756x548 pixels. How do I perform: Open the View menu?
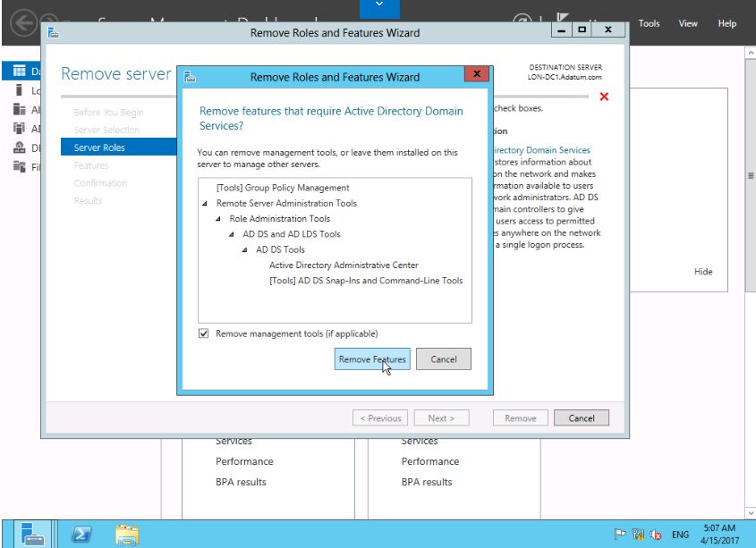tap(687, 24)
